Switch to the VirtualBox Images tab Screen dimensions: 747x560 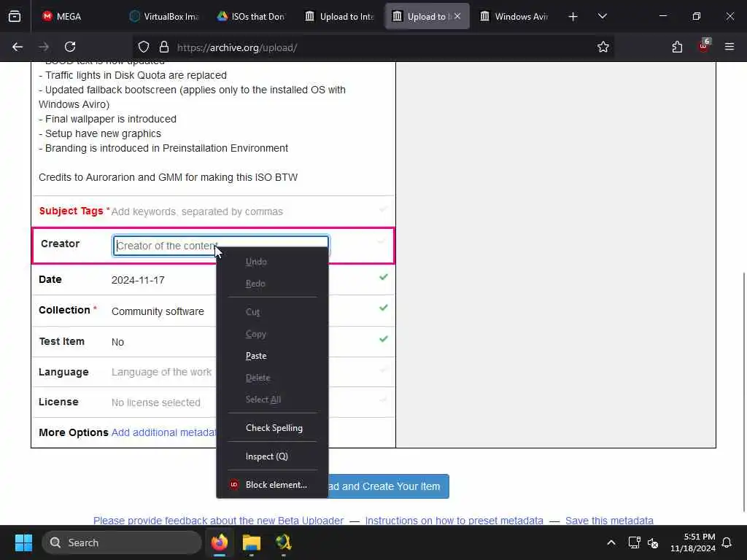point(164,17)
